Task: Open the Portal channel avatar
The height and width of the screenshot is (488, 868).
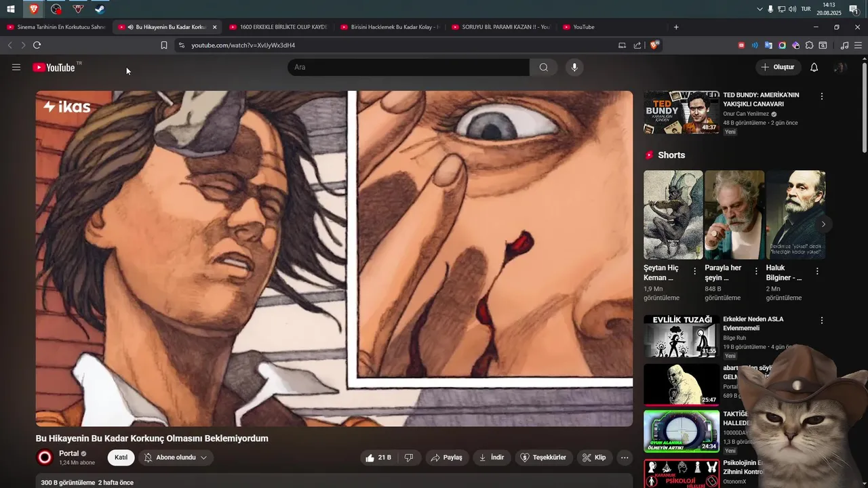Action: [45, 457]
